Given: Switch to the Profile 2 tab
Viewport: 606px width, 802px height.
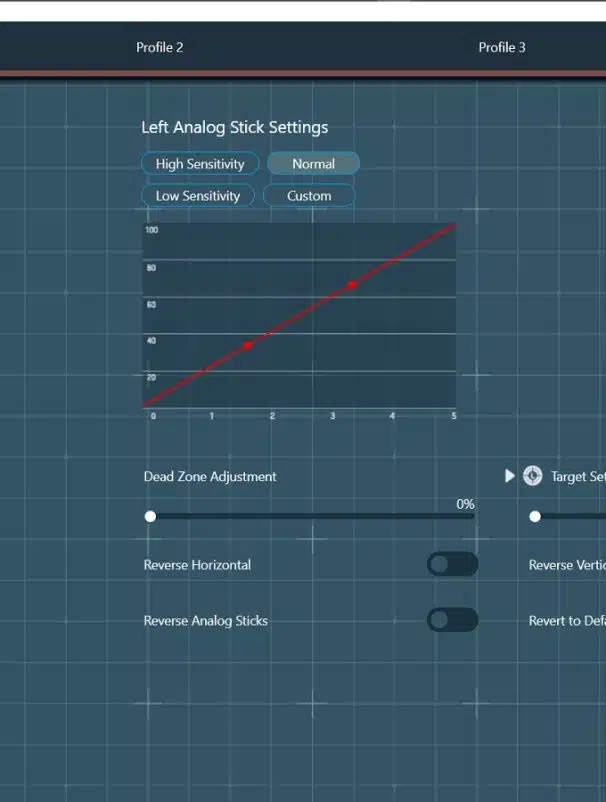Looking at the screenshot, I should pos(160,47).
